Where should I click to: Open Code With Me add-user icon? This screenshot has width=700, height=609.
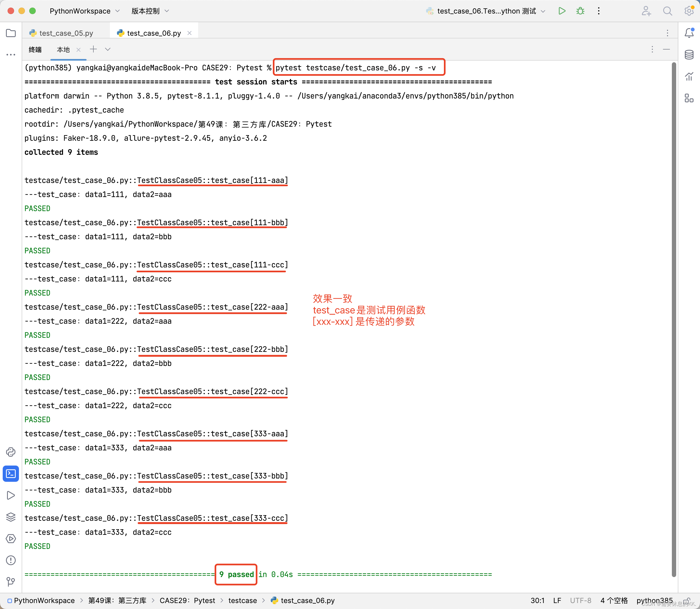point(646,11)
